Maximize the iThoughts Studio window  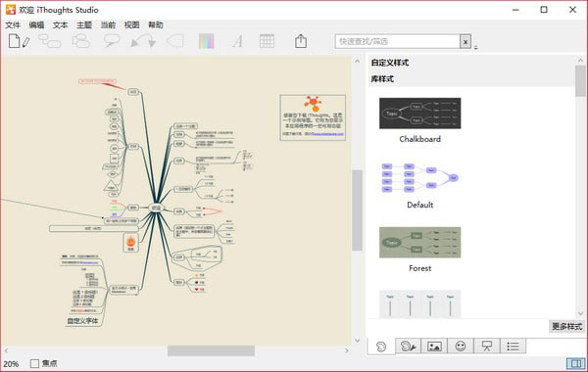(x=544, y=10)
